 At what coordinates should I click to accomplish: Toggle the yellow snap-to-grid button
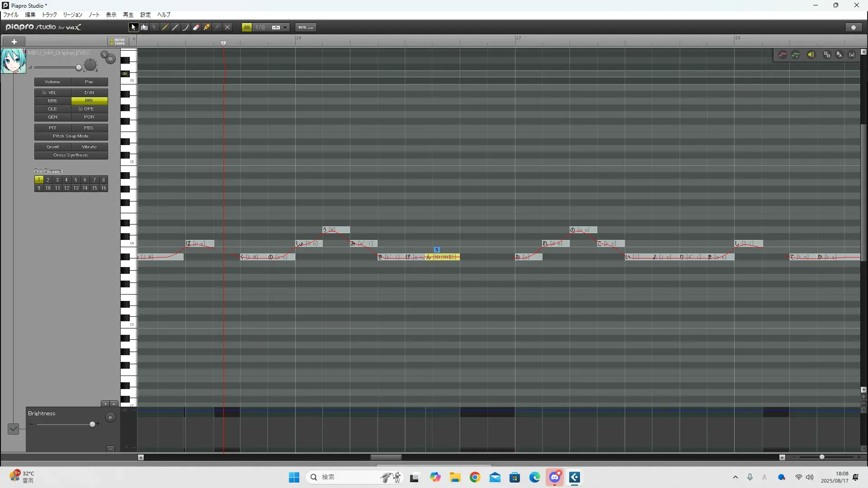pos(247,28)
